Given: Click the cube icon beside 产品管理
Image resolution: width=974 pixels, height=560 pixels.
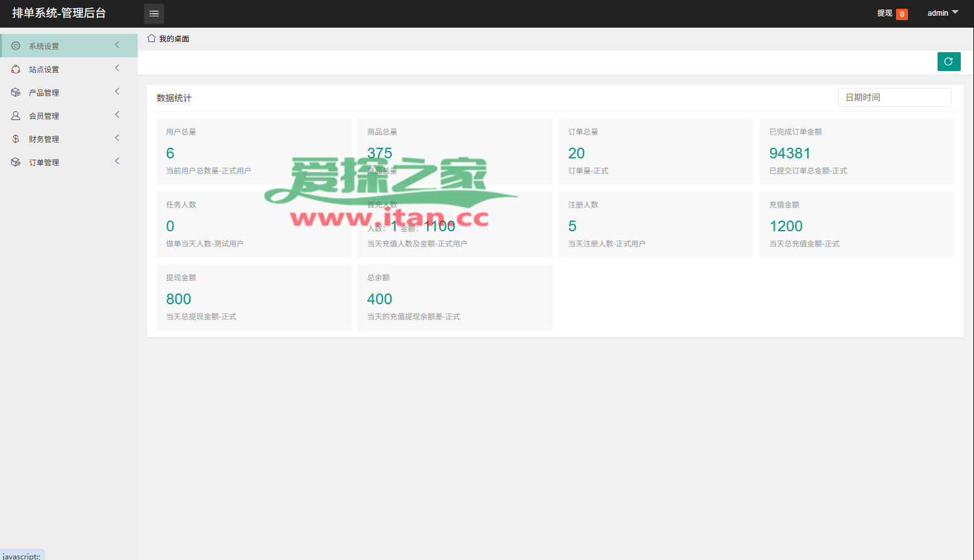Looking at the screenshot, I should (x=16, y=92).
